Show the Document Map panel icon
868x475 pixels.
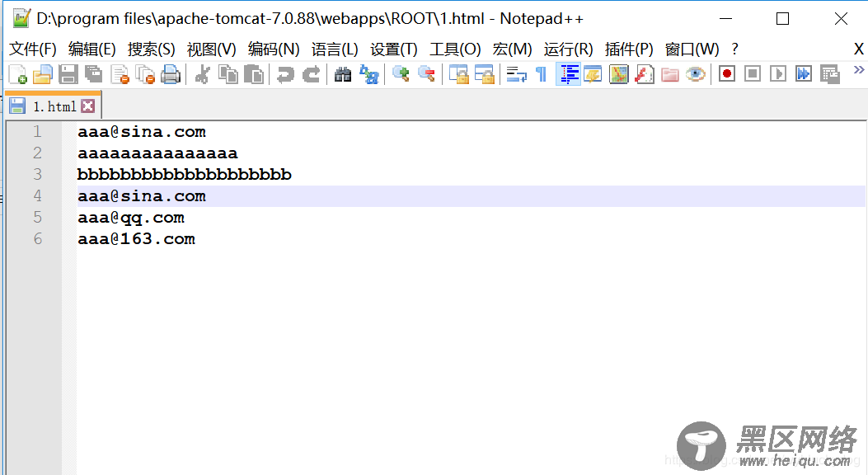click(619, 74)
